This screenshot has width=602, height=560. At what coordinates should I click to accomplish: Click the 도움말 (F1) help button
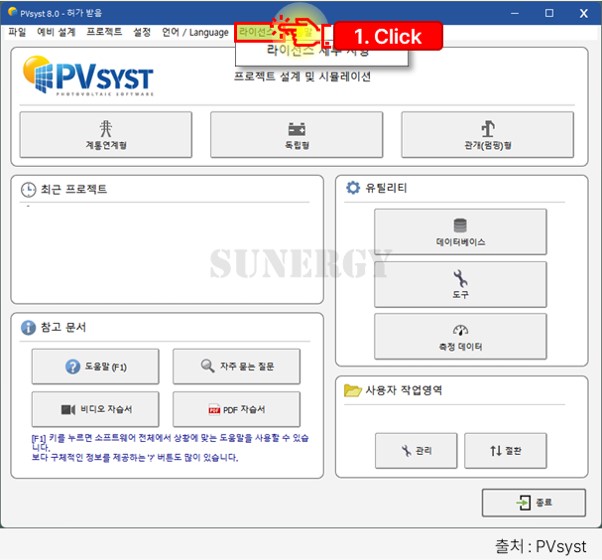95,367
